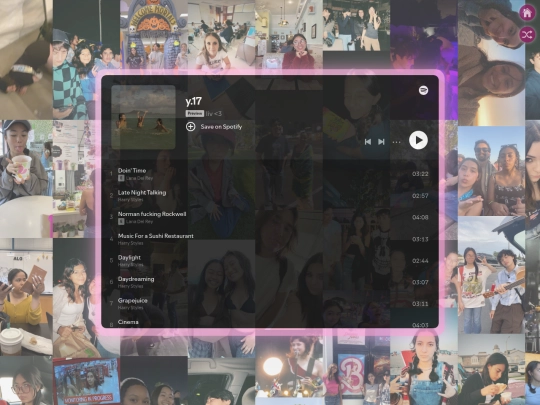Screen dimensions: 540x405
Task: Select the track Daylight
Action: 129,258
